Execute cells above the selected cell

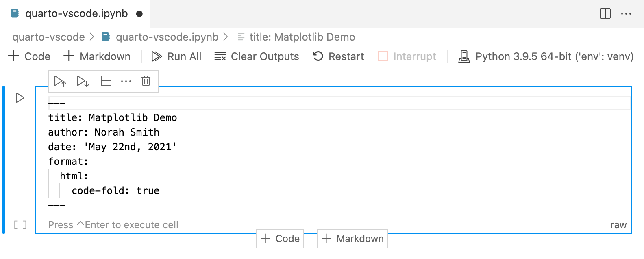click(60, 81)
